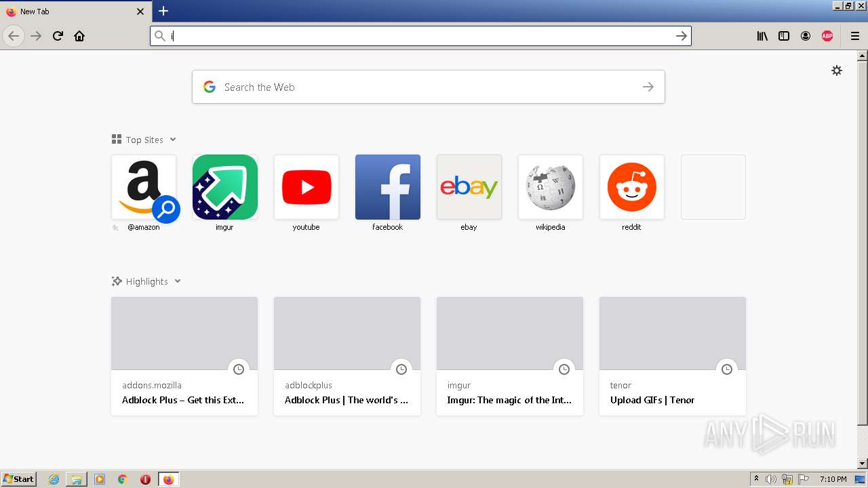Click the 7:10 PM taskbar clock
Screen dimensions: 868x488
(x=833, y=479)
